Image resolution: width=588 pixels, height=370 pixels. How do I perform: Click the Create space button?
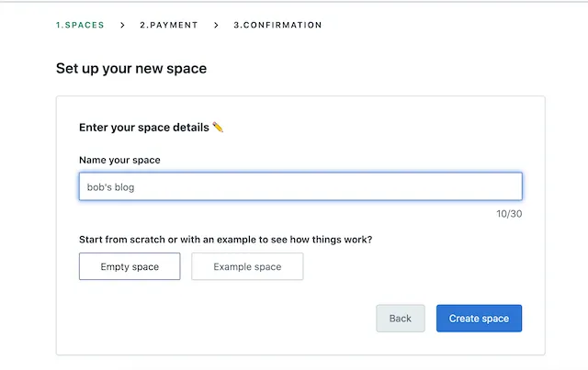(x=479, y=319)
